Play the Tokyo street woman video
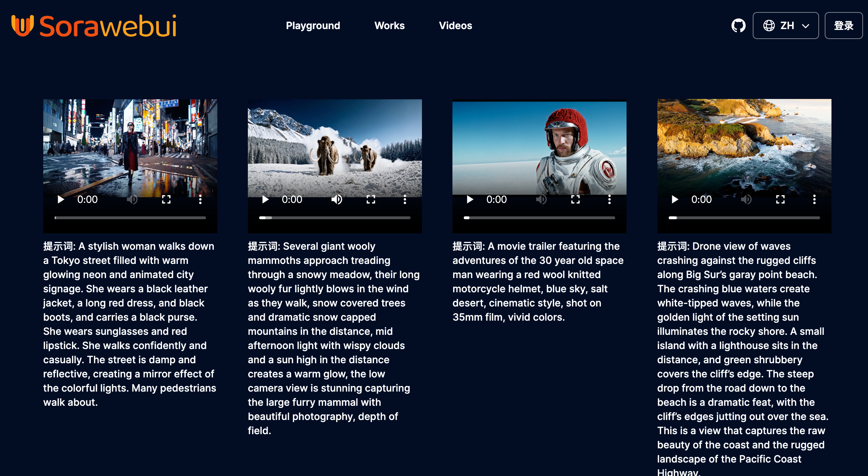 (x=61, y=199)
